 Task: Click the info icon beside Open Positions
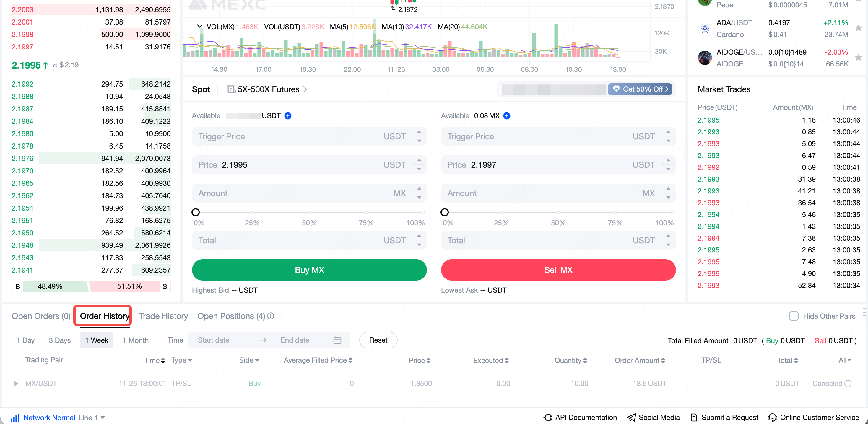271,316
